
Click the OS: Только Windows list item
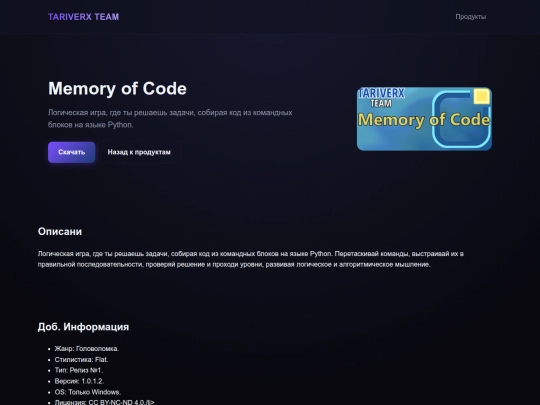88,392
